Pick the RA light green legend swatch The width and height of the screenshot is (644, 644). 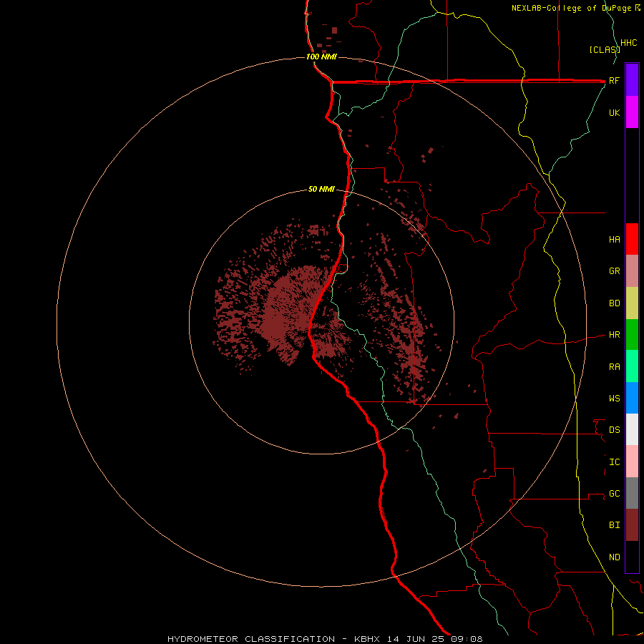(x=632, y=366)
